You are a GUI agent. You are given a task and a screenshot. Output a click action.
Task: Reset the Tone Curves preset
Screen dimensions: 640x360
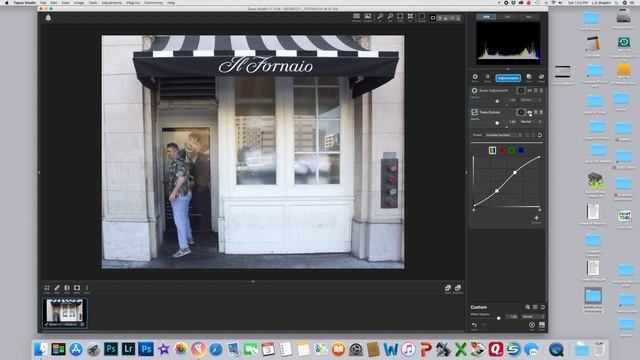point(540,135)
